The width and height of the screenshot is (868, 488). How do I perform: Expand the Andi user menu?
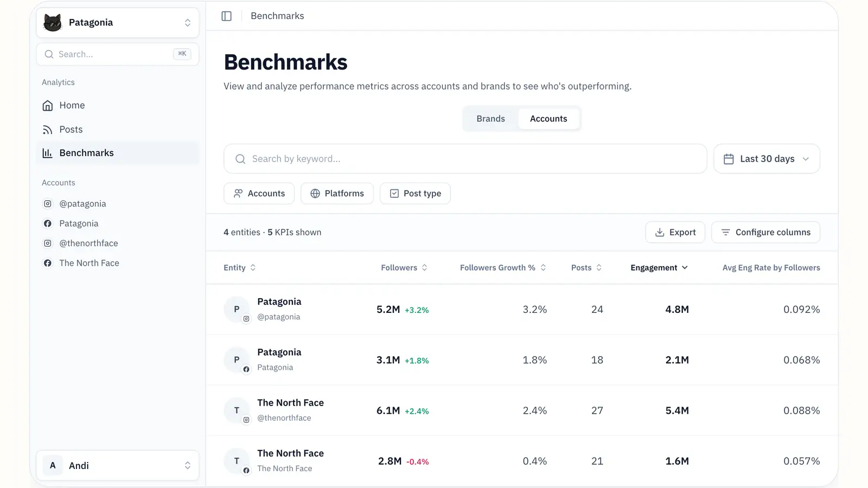point(118,465)
